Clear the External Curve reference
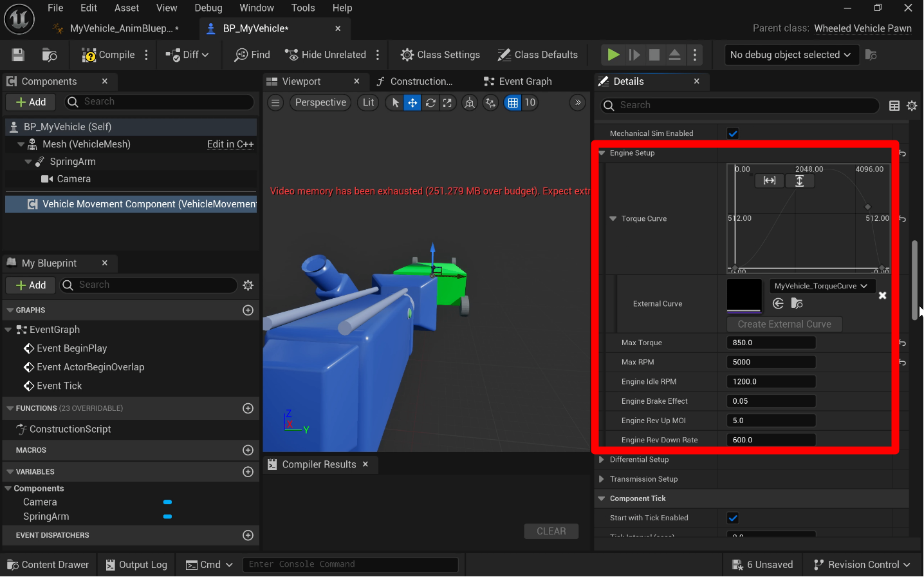 point(883,295)
